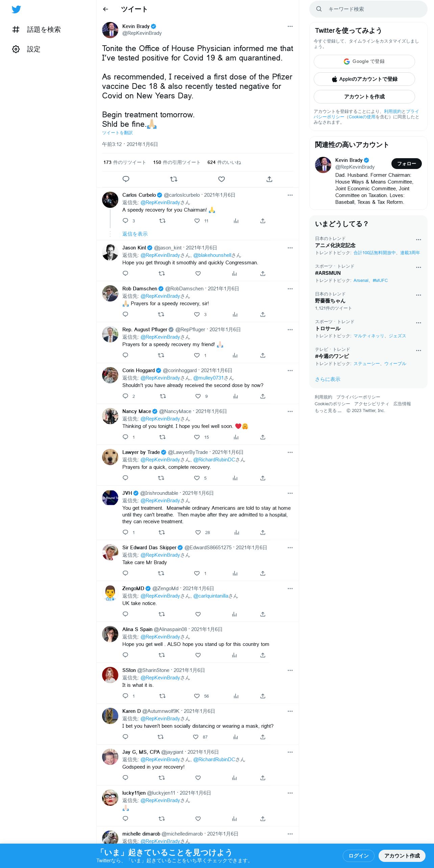This screenshot has width=434, height=868.
Task: Share Kevin Brady's main tweet
Action: pos(269,179)
